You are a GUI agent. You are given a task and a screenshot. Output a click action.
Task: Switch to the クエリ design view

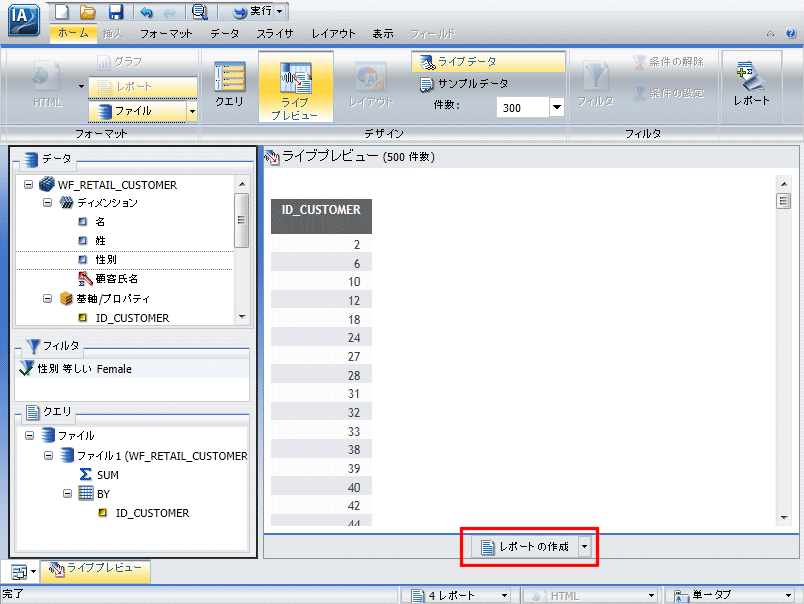[x=229, y=85]
